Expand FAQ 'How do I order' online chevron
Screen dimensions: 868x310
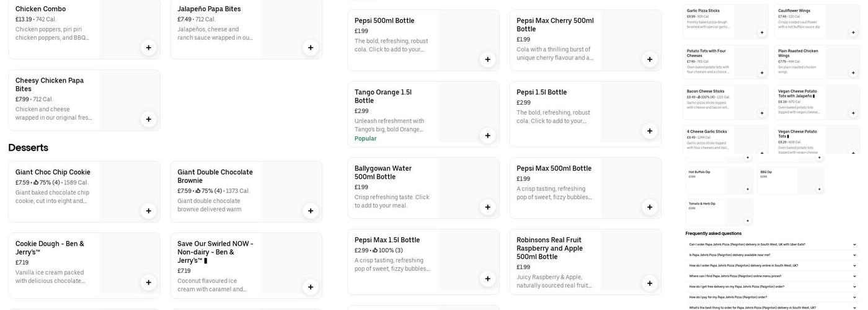coord(854,265)
